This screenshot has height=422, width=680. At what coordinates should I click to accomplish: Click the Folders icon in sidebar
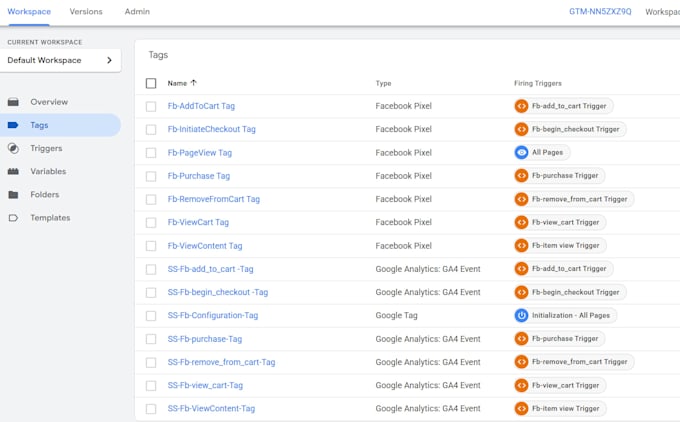tap(13, 194)
